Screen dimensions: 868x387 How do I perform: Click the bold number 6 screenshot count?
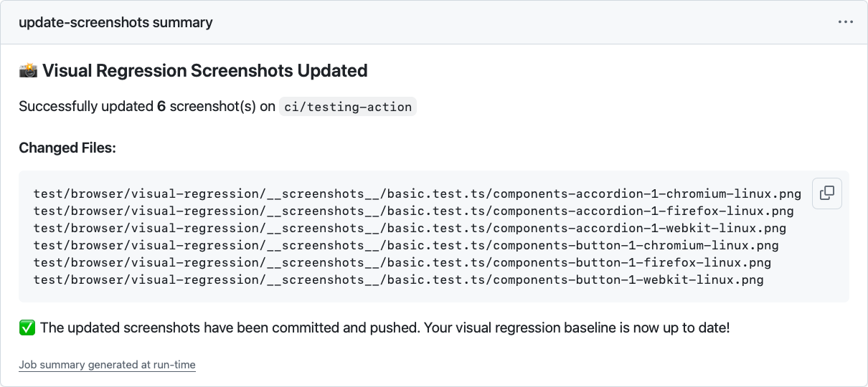(x=161, y=107)
